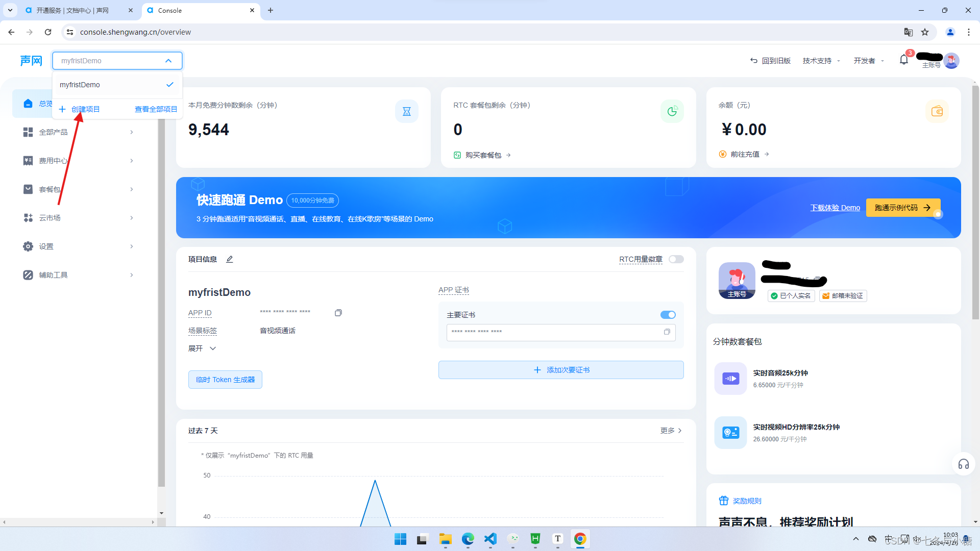Open a new browser tab
Screen dimensions: 980x551
(271, 10)
